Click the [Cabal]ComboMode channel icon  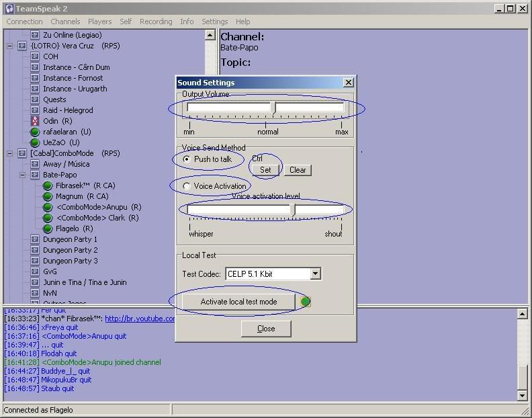[22, 153]
